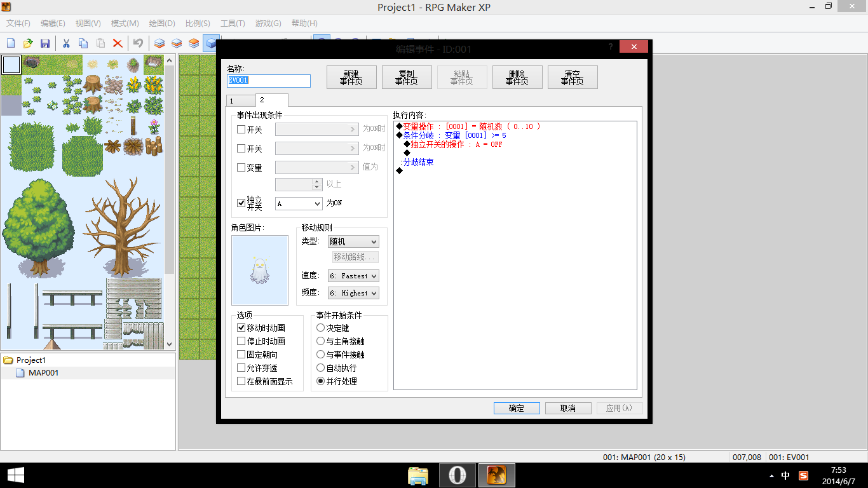The height and width of the screenshot is (488, 868).
Task: Enable the first 开关 condition checkbox
Action: point(241,129)
